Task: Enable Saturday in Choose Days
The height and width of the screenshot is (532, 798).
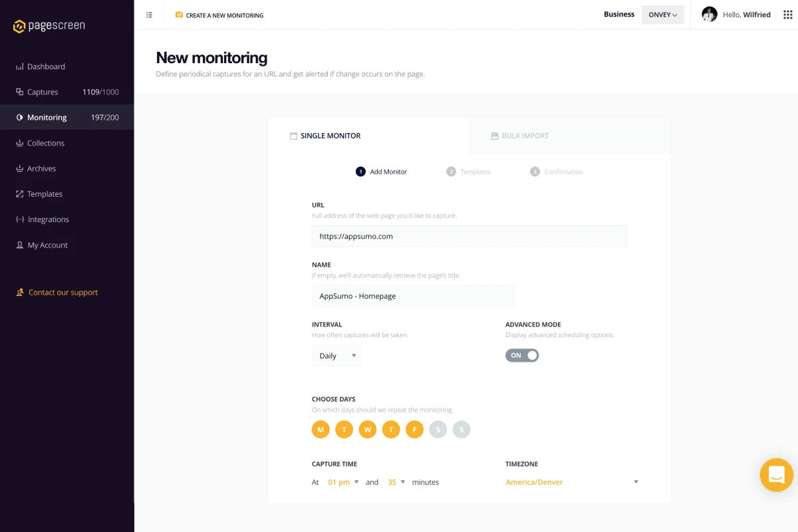Action: (x=438, y=430)
